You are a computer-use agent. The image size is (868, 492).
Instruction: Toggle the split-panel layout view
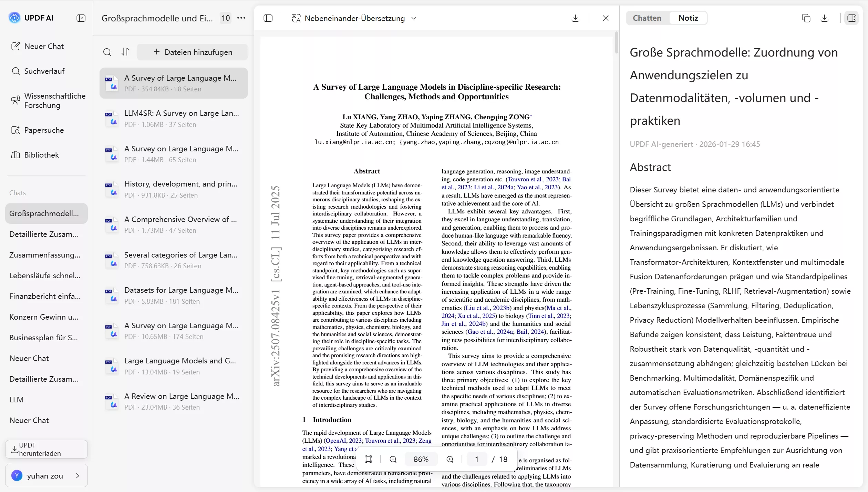pos(852,18)
